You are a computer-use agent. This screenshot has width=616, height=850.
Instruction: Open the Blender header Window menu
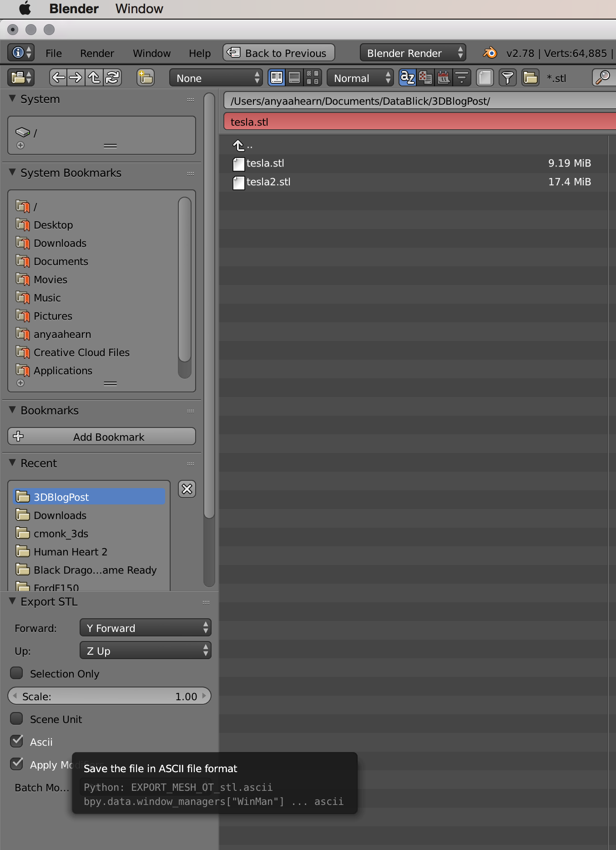[x=151, y=53]
